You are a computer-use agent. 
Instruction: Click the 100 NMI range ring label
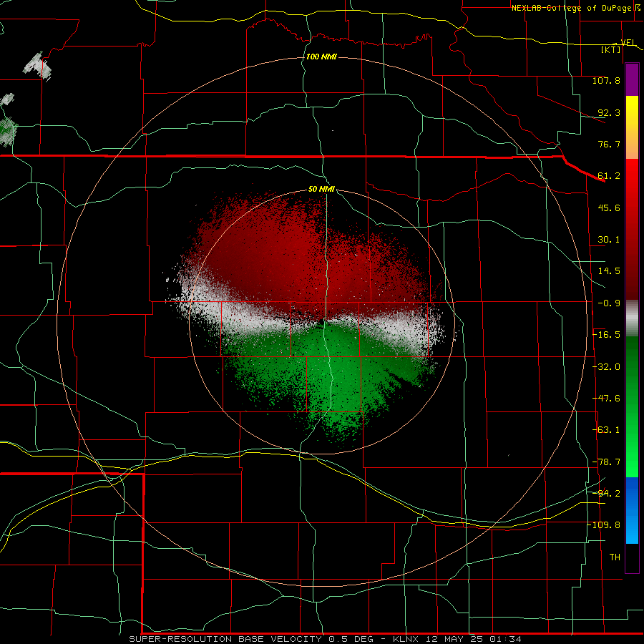pyautogui.click(x=321, y=57)
